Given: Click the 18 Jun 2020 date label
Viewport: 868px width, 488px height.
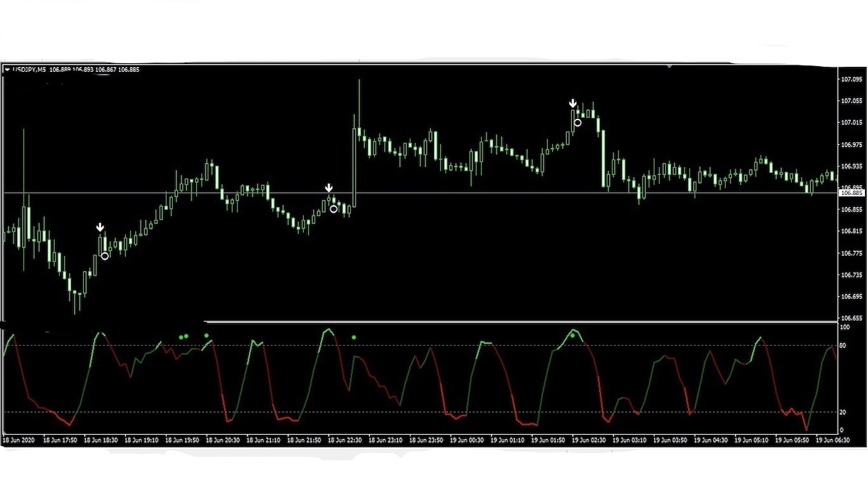Looking at the screenshot, I should (x=18, y=440).
